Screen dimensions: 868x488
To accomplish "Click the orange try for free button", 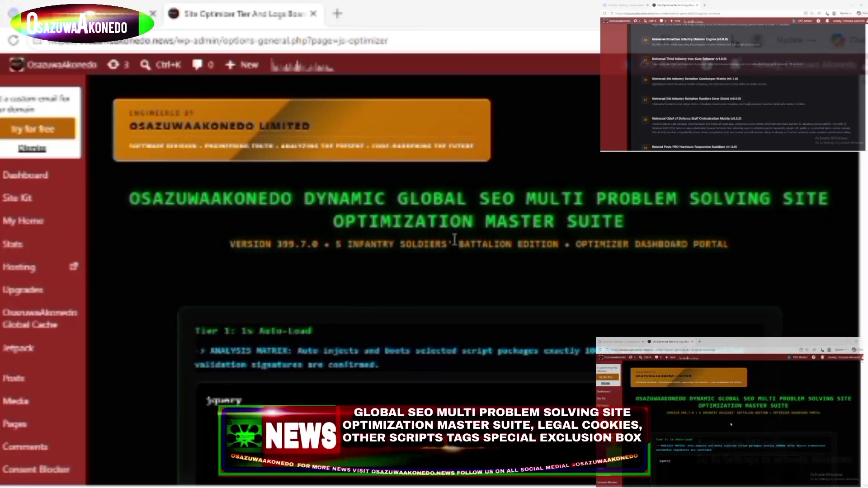I will (x=38, y=129).
